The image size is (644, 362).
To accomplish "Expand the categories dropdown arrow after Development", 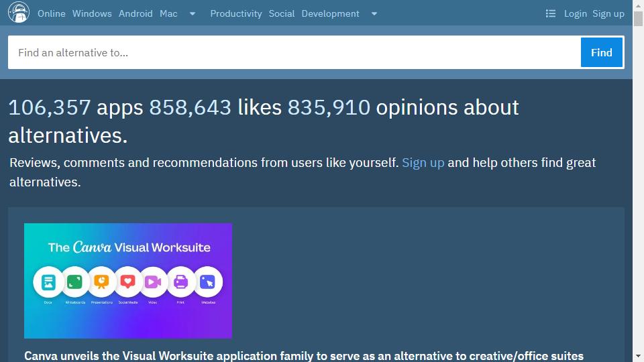I will [374, 13].
